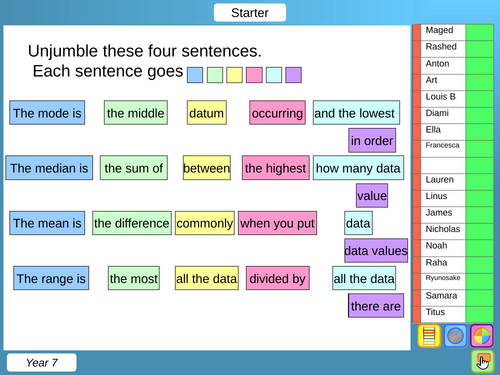Click the Year 7 label
The width and height of the screenshot is (500, 375).
[42, 362]
